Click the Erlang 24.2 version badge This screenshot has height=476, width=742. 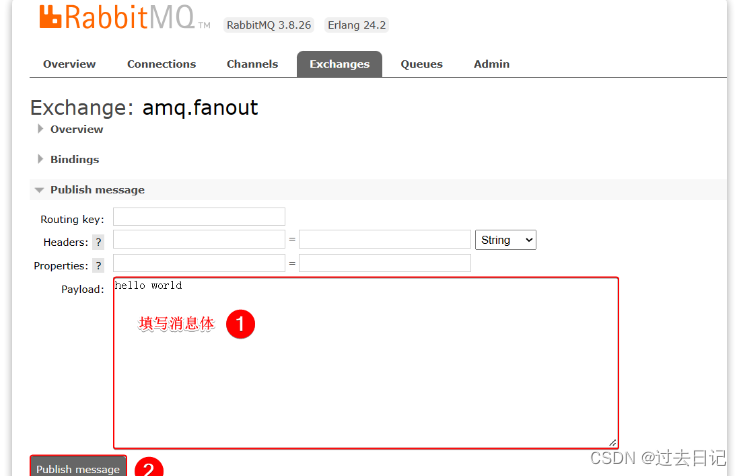pyautogui.click(x=357, y=25)
